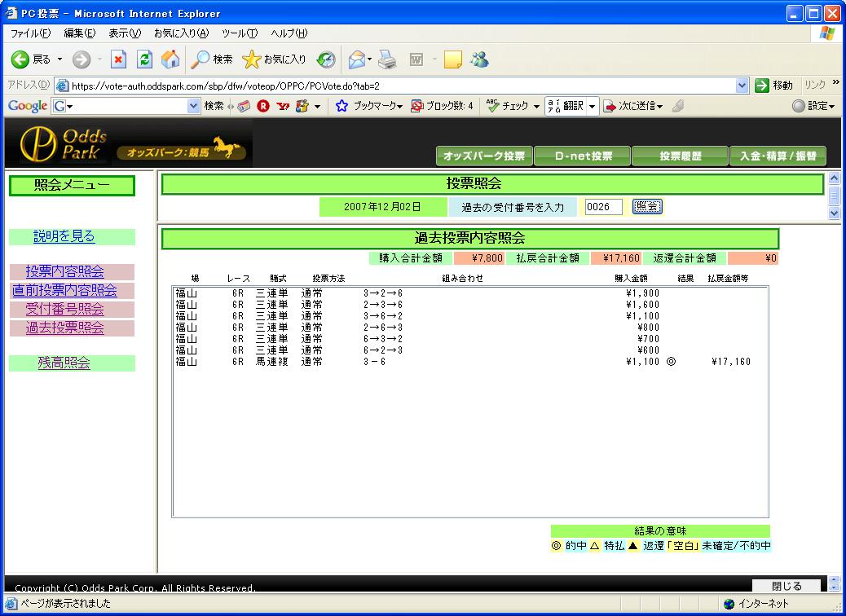
Task: Expand the Back button history dropdown arrow
Action: click(x=59, y=59)
